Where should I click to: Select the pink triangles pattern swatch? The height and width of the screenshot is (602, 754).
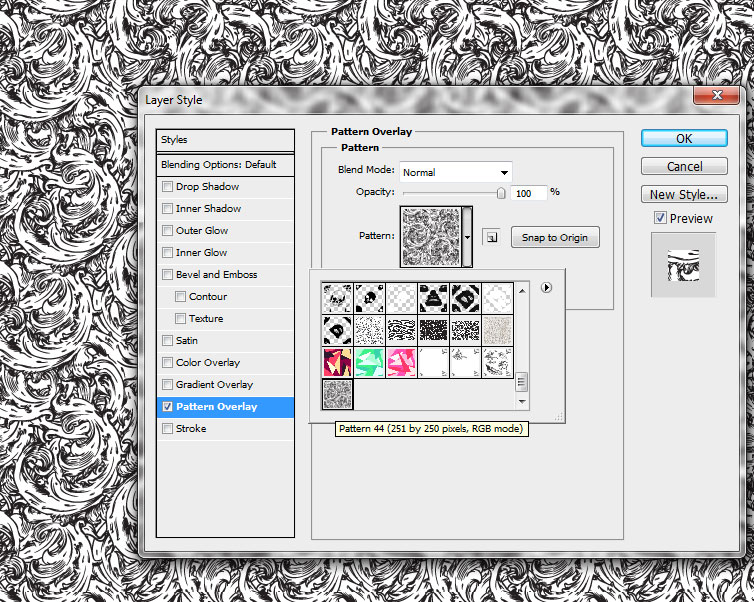pyautogui.click(x=402, y=362)
